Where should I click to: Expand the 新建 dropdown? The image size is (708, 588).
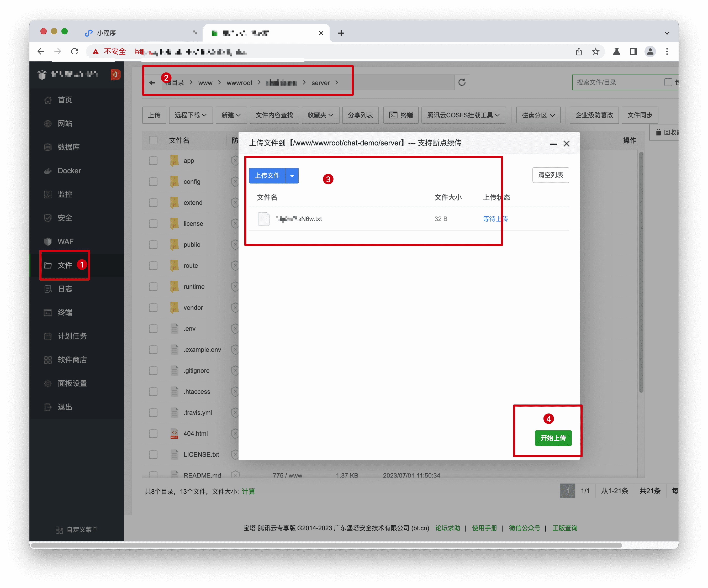[x=231, y=115]
